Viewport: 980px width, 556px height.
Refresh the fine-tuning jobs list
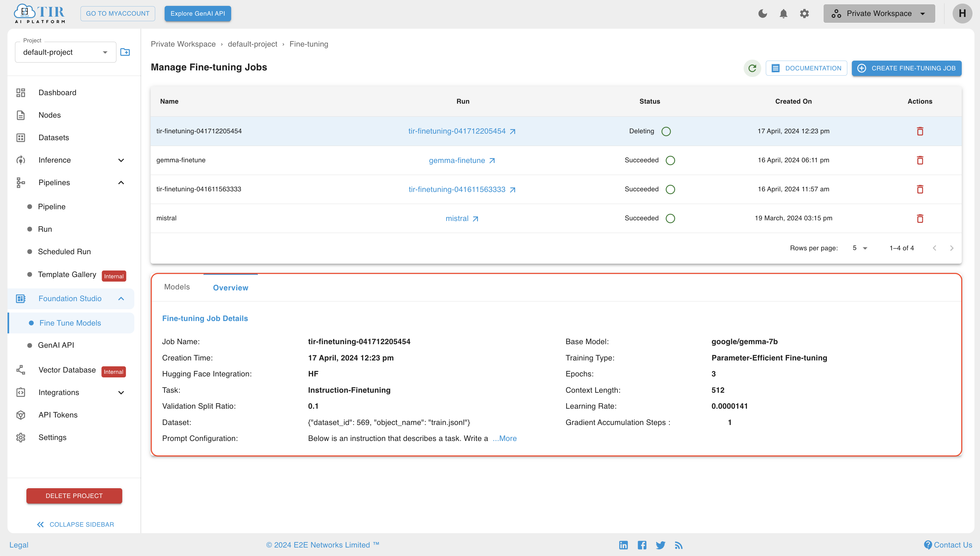pyautogui.click(x=752, y=68)
